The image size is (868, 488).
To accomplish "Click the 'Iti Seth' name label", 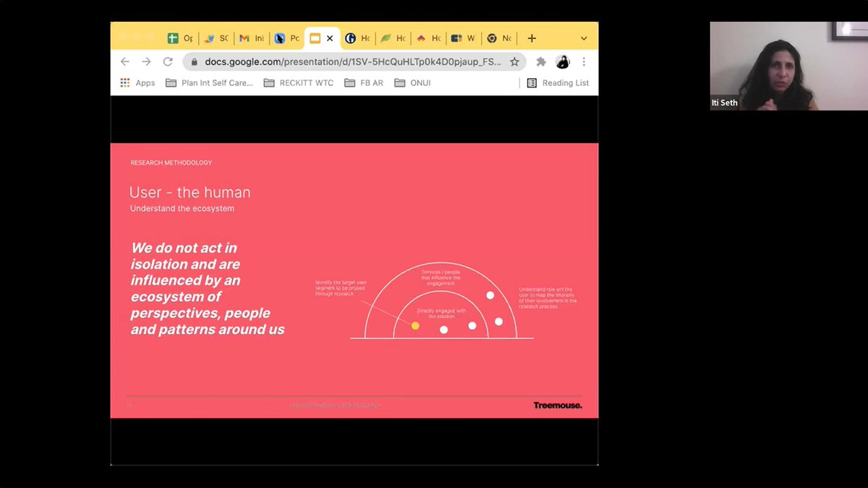I will pyautogui.click(x=725, y=103).
